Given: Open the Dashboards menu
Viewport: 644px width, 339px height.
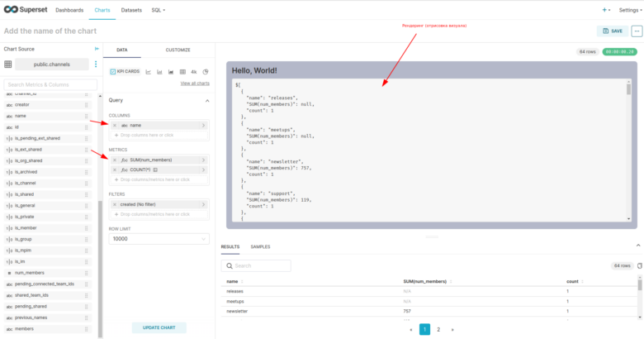Looking at the screenshot, I should tap(69, 10).
